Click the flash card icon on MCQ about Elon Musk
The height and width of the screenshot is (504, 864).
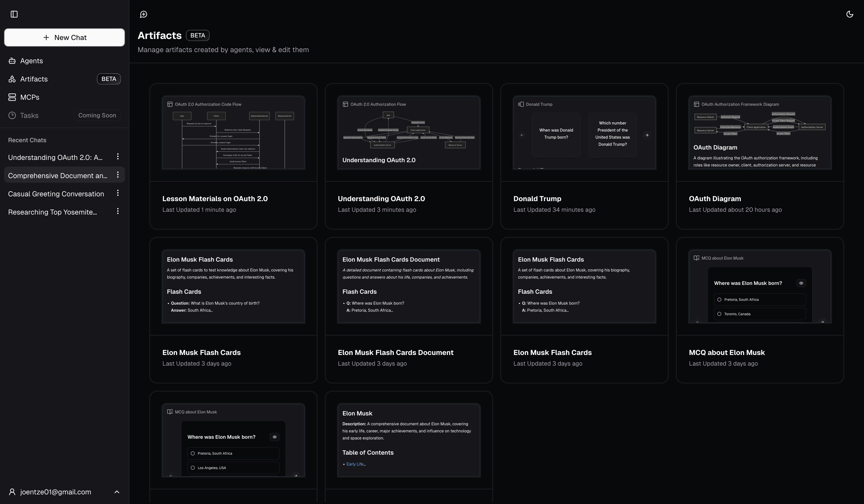click(696, 258)
